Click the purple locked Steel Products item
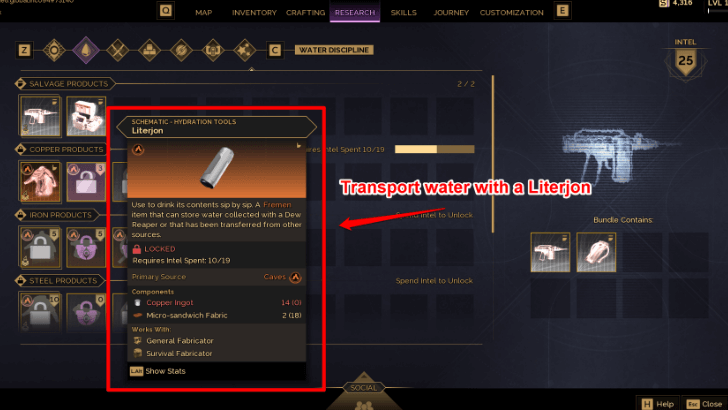Viewport: 728px width, 410px height. click(x=86, y=312)
